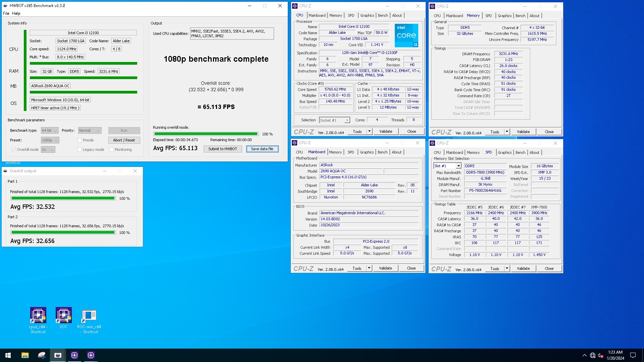The width and height of the screenshot is (644, 362).
Task: Expand Tools arrow in CPU-Z CPU window
Action: pyautogui.click(x=369, y=132)
